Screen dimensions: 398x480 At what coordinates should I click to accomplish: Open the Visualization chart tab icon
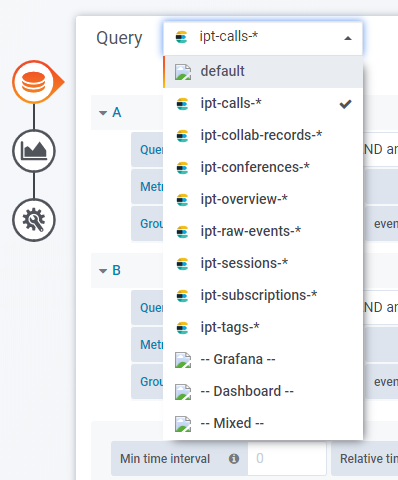(x=34, y=151)
